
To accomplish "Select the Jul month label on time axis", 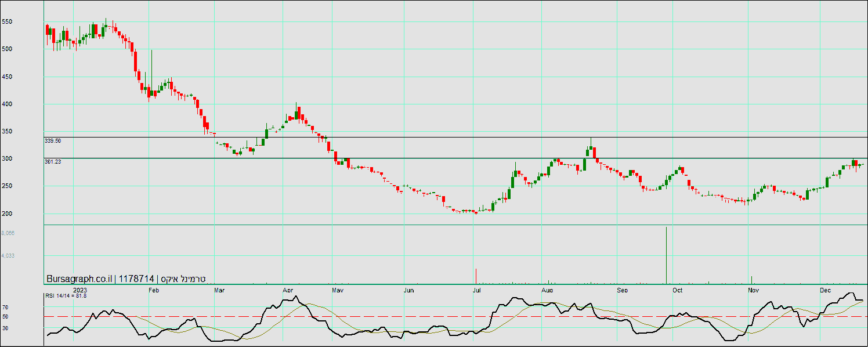I will click(x=476, y=290).
